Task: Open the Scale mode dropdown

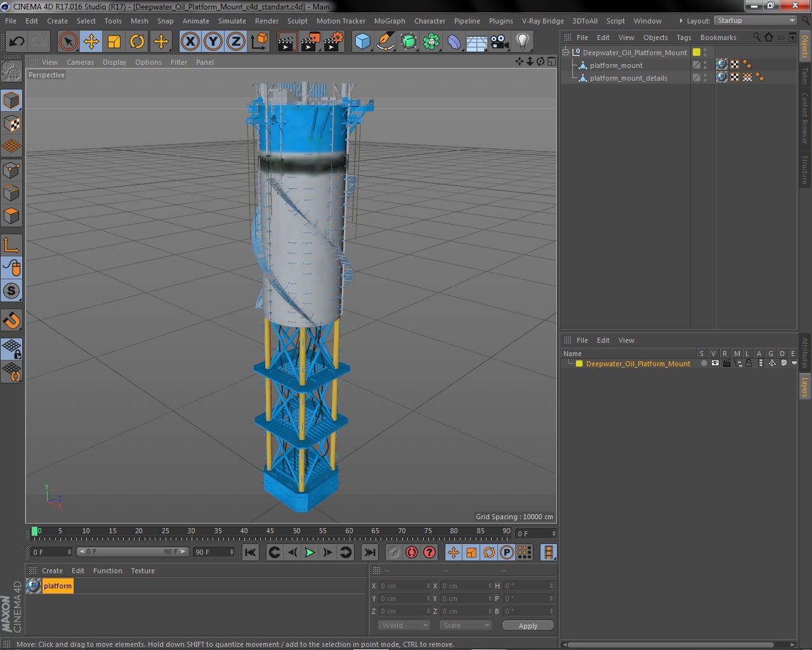Action: (x=466, y=625)
